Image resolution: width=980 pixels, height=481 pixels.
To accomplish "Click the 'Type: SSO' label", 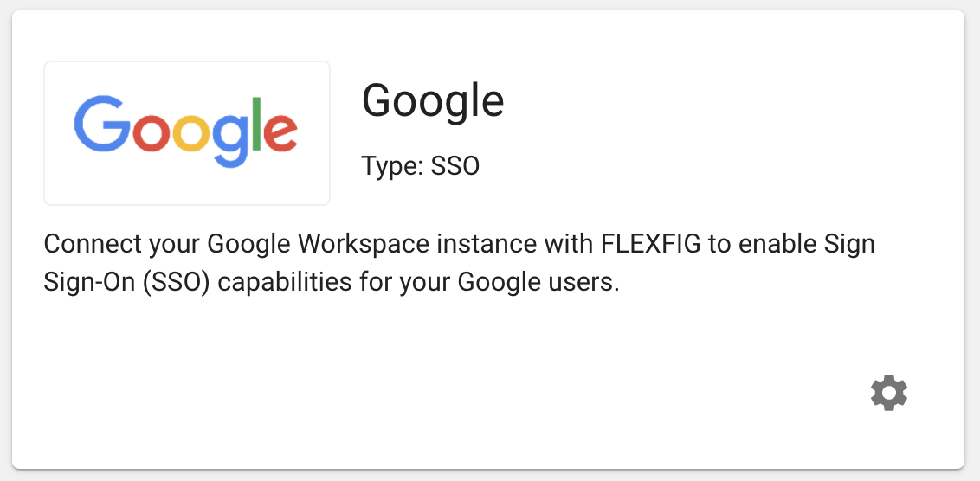I will point(421,166).
